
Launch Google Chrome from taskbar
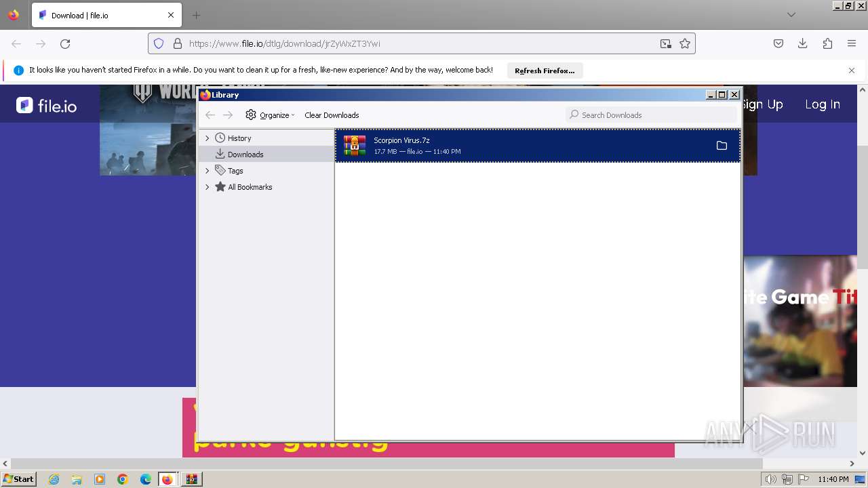123,479
